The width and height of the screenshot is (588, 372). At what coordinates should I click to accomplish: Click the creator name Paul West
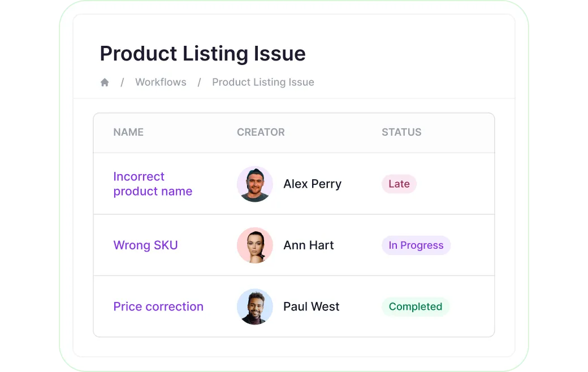pyautogui.click(x=312, y=306)
